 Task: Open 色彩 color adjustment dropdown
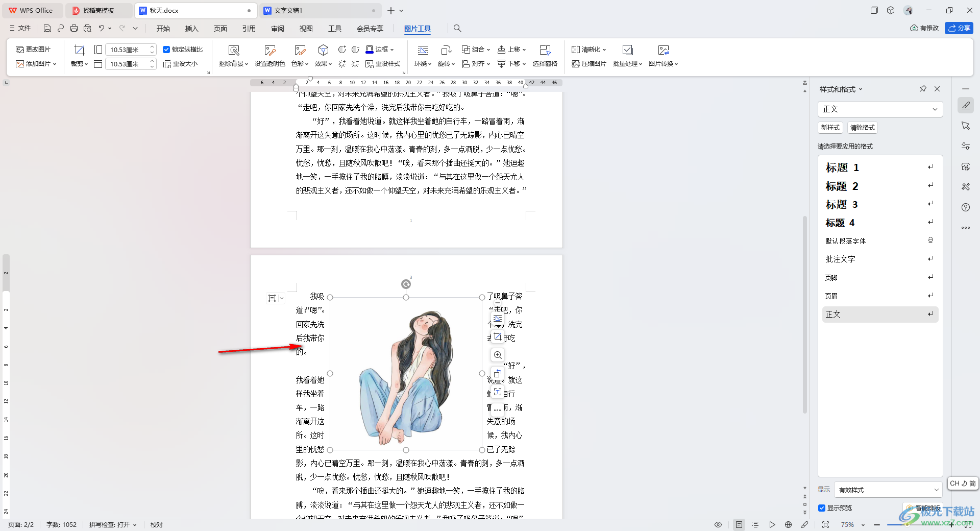(x=300, y=64)
